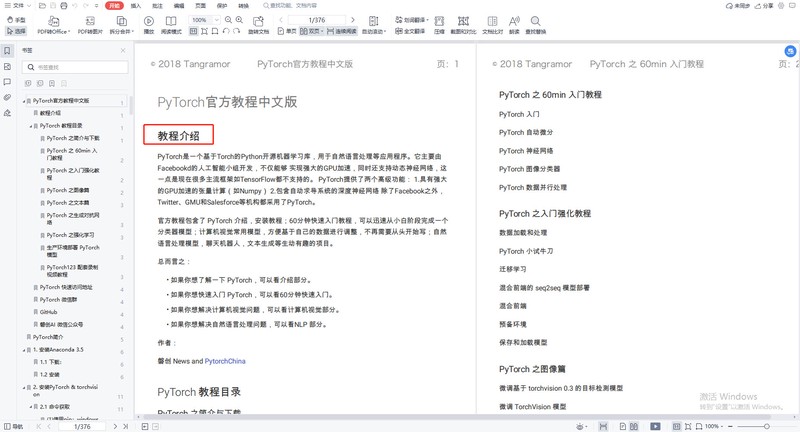The height and width of the screenshot is (432, 800).
Task: Rotate page counter-clockwise from toolbar
Action: click(x=226, y=31)
